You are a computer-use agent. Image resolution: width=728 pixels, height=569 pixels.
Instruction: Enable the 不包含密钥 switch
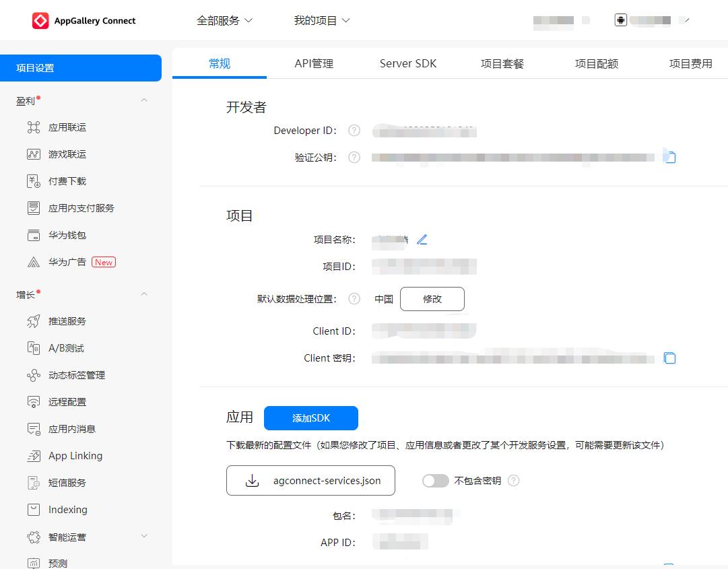click(436, 481)
